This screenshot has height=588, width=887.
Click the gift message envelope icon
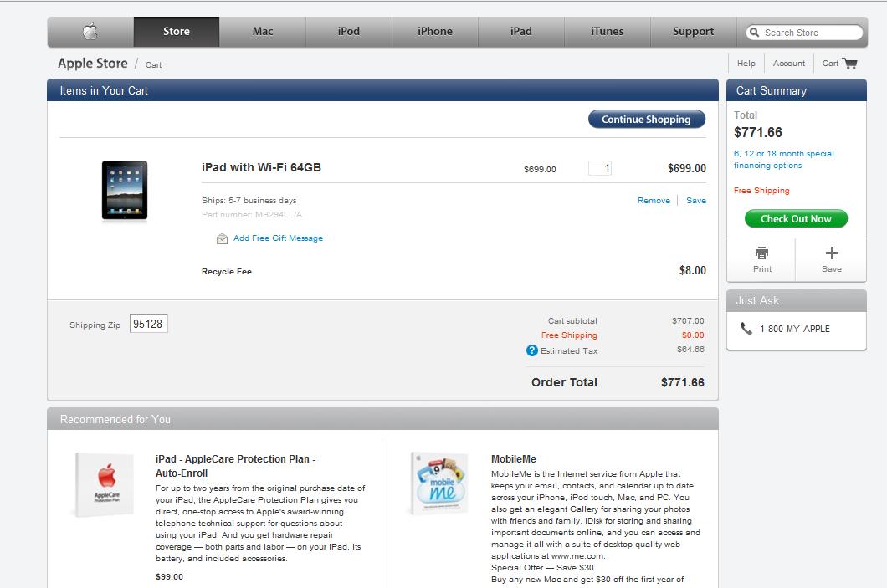[222, 238]
